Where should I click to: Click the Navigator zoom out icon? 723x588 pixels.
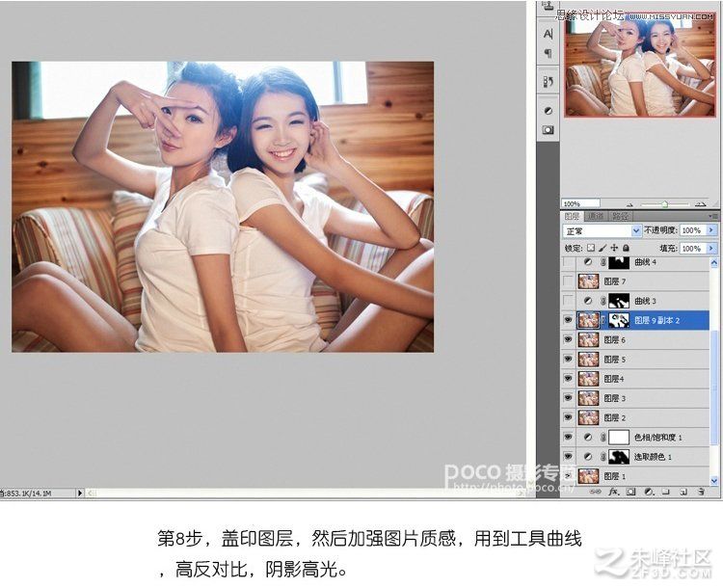pyautogui.click(x=629, y=204)
